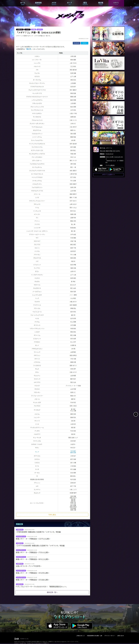Viewport: 139px width, 644px height.
Task: Select ログイン in the top navigation
Action: (x=116, y=3)
